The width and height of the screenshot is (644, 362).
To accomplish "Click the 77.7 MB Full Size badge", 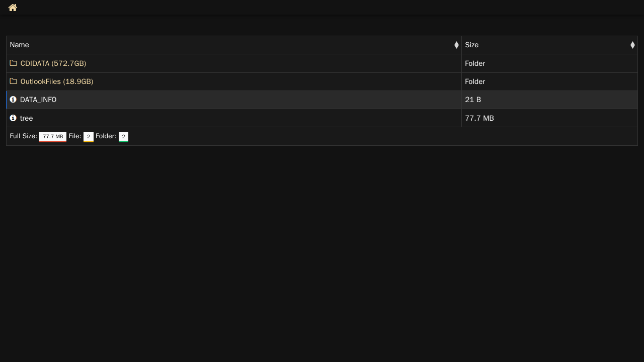I will pyautogui.click(x=53, y=137).
